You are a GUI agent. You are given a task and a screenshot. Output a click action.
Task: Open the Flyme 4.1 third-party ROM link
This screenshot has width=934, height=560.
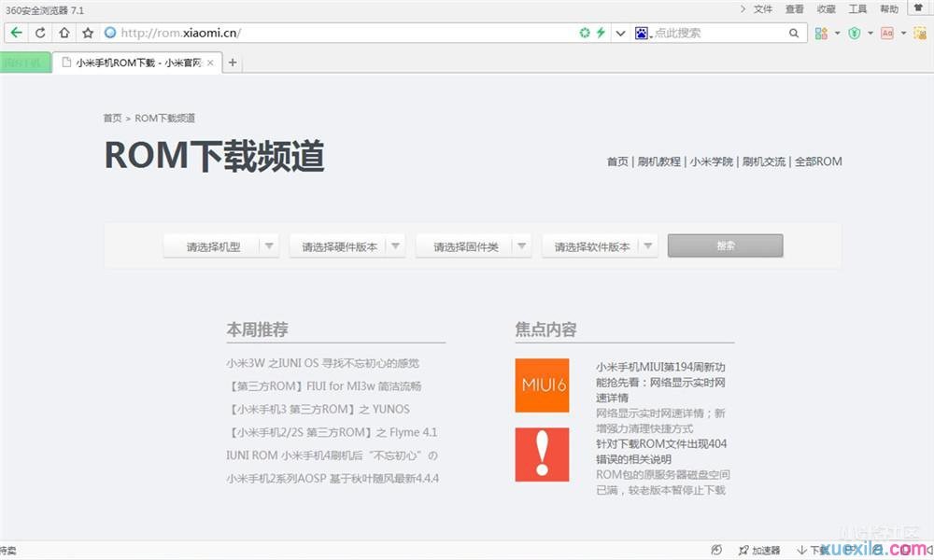[x=332, y=432]
